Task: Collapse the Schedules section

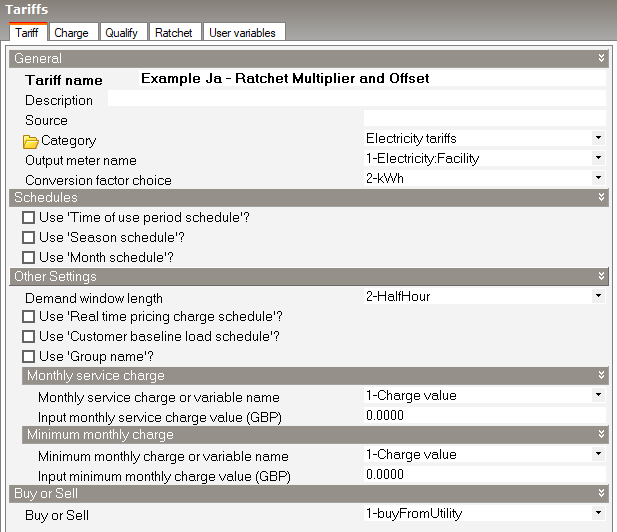Action: point(601,198)
